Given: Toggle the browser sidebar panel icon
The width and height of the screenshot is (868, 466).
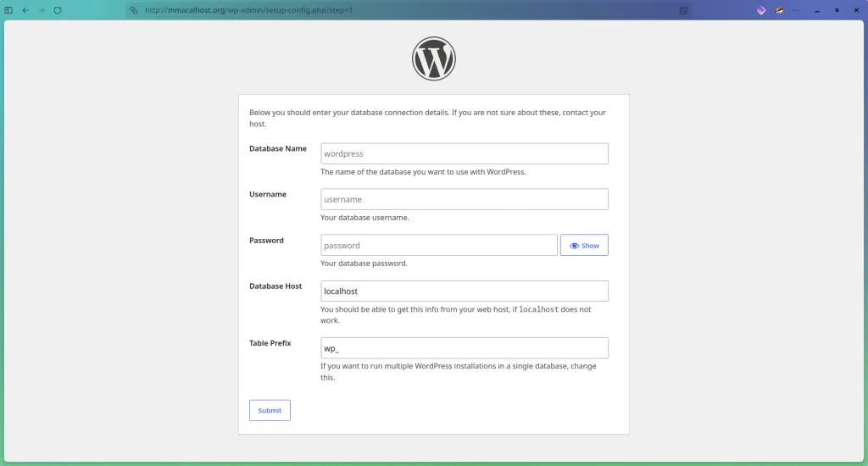Looking at the screenshot, I should [8, 10].
